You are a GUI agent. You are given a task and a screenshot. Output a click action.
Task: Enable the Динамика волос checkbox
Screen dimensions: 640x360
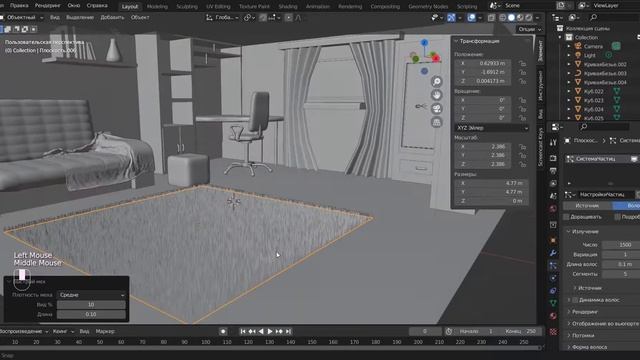coord(575,300)
